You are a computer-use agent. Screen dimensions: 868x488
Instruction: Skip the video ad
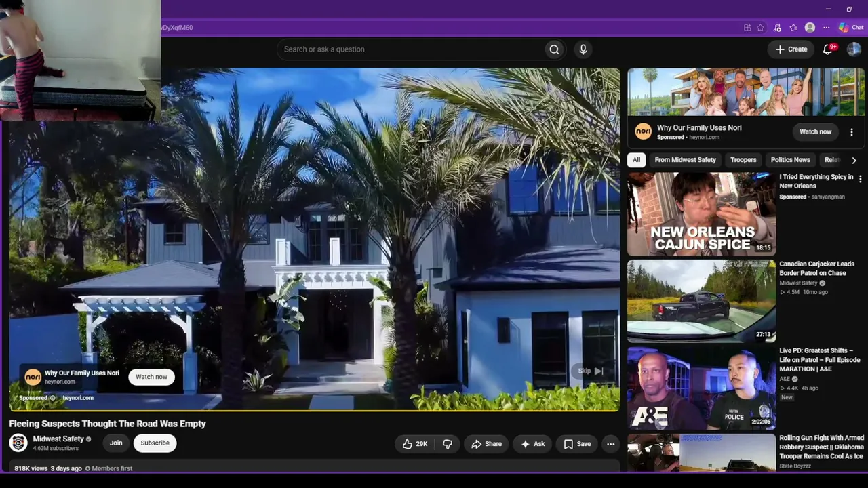pyautogui.click(x=590, y=371)
